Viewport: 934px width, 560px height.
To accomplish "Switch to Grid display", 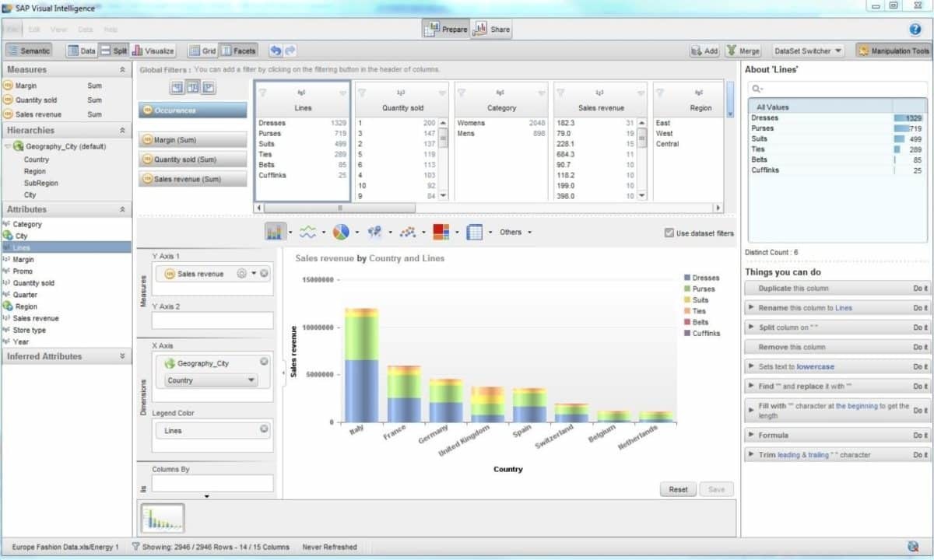I will point(202,51).
